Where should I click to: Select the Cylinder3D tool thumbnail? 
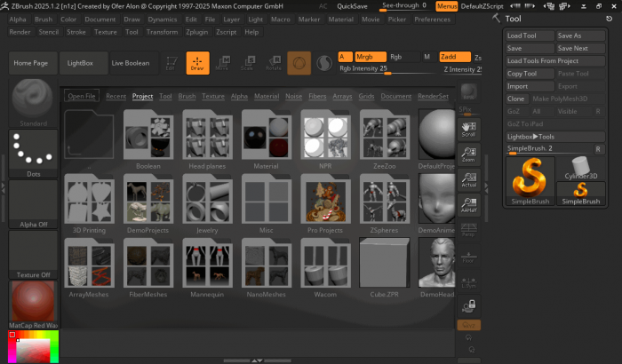pos(580,170)
